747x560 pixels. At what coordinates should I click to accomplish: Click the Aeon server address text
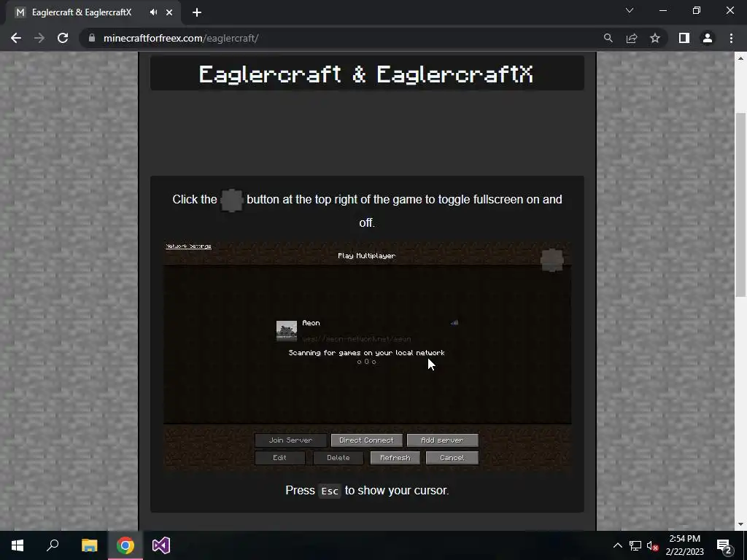coord(356,339)
